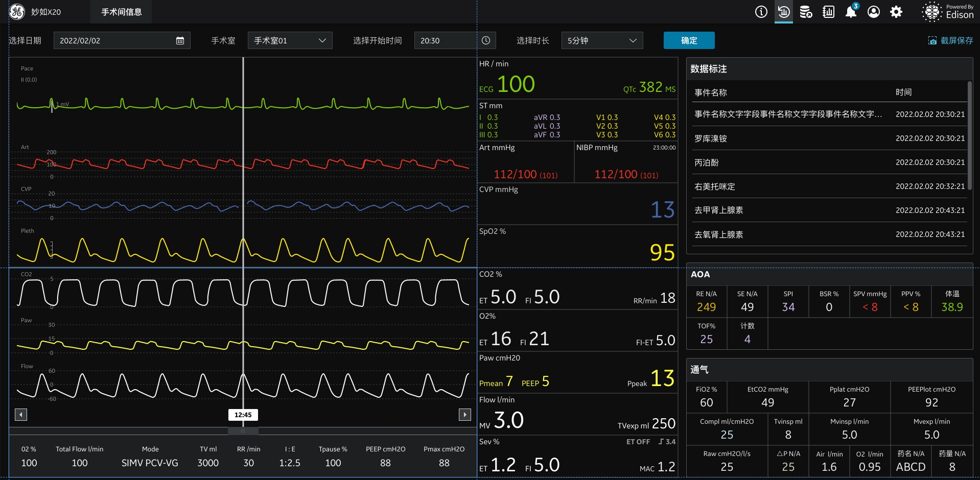This screenshot has width=980, height=480.
Task: Select the 丙泊酚 event row
Action: pos(829,162)
